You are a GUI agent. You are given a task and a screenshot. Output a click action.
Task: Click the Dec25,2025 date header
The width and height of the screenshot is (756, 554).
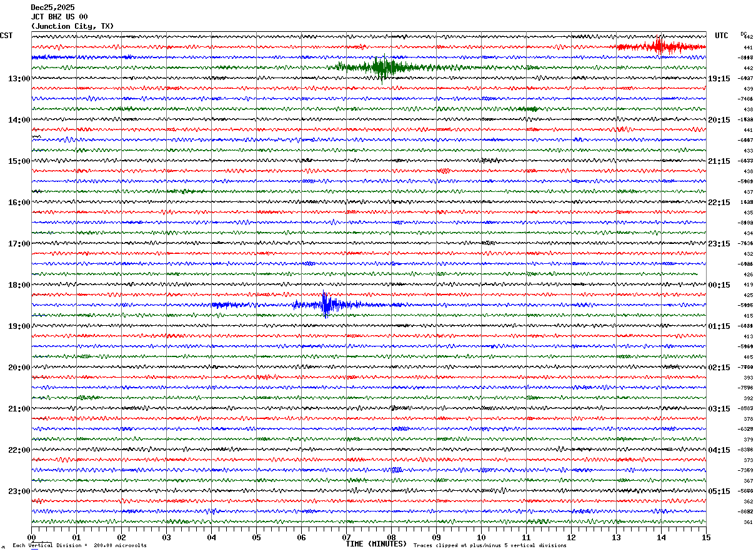(52, 8)
